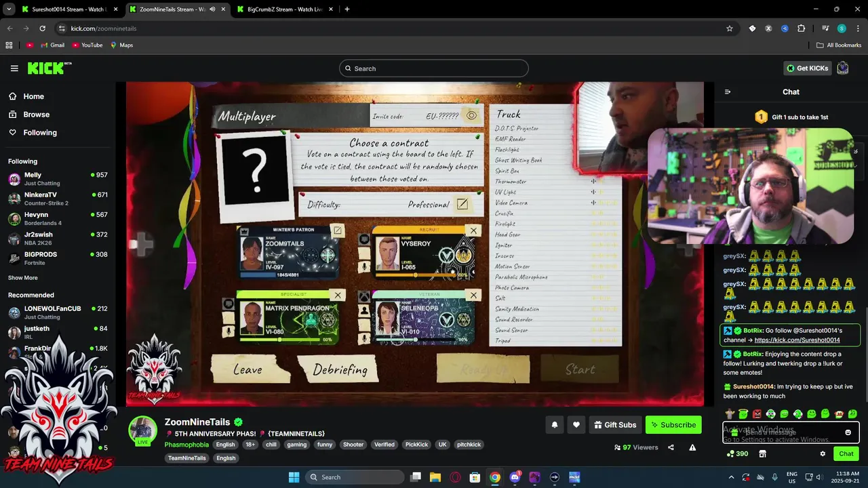Select ZoomNineTails Stream tab
Screen dimensions: 868x488
tap(176, 9)
